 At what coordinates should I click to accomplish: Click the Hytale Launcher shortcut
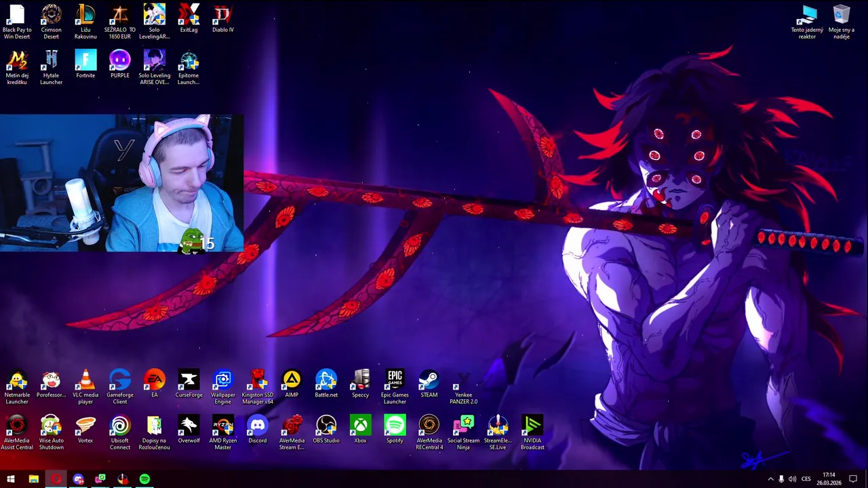click(x=51, y=67)
